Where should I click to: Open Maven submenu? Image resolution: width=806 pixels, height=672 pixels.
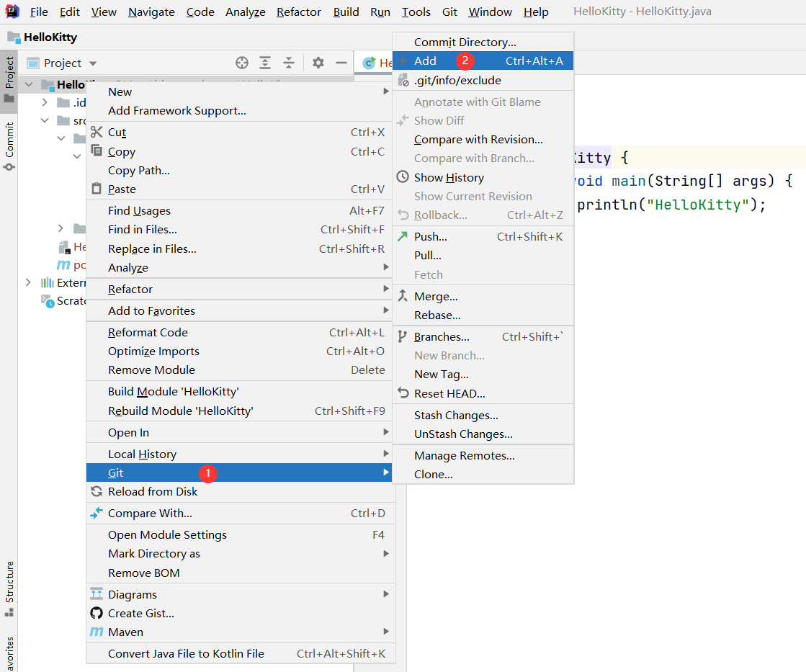tap(241, 632)
